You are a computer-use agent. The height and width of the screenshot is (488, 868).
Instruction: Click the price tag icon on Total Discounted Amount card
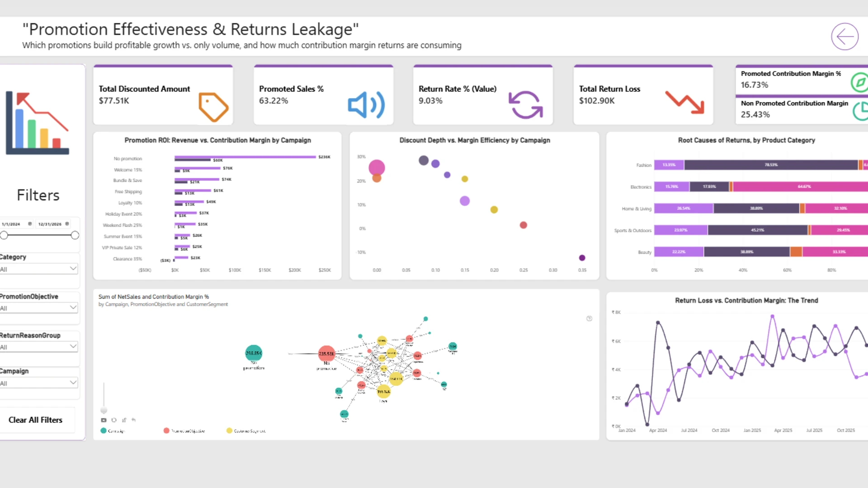click(x=213, y=107)
